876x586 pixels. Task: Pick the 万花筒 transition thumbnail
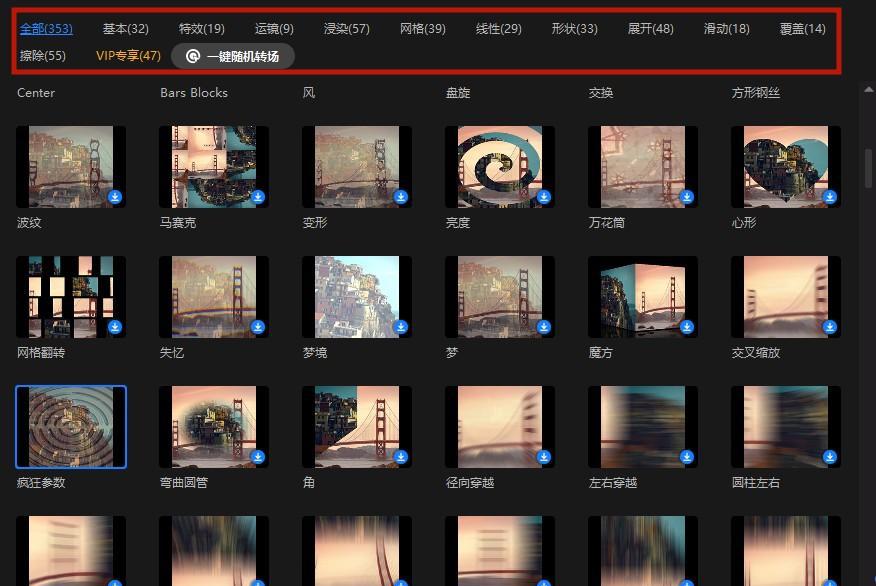tap(643, 167)
